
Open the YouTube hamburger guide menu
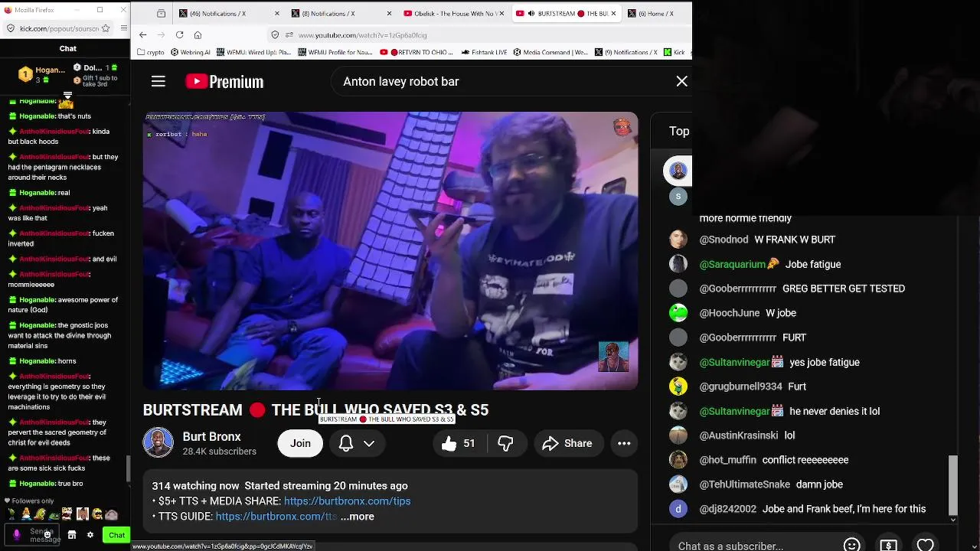(158, 81)
